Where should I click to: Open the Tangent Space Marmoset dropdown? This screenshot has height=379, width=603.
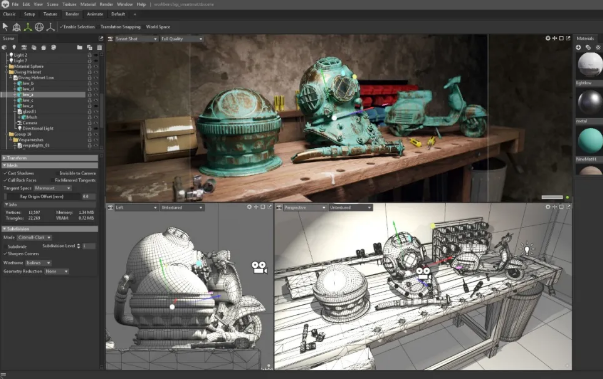(x=52, y=188)
